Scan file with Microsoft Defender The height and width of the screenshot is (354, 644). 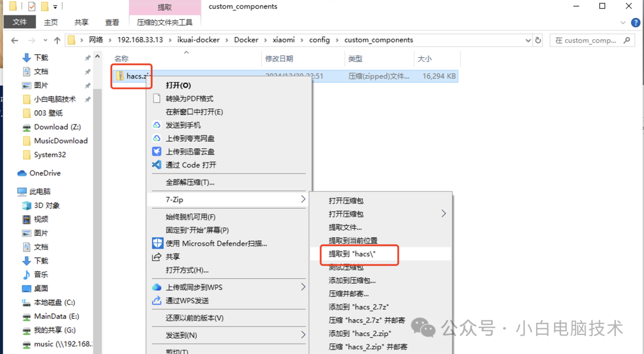pyautogui.click(x=203, y=243)
